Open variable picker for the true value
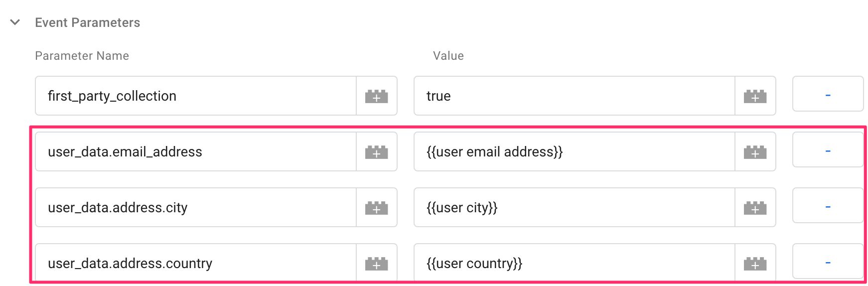 [x=755, y=96]
